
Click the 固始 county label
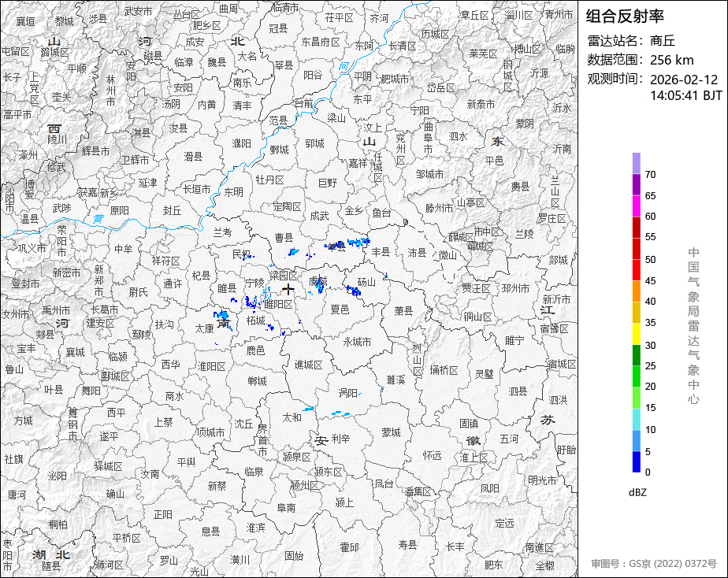coord(294,556)
